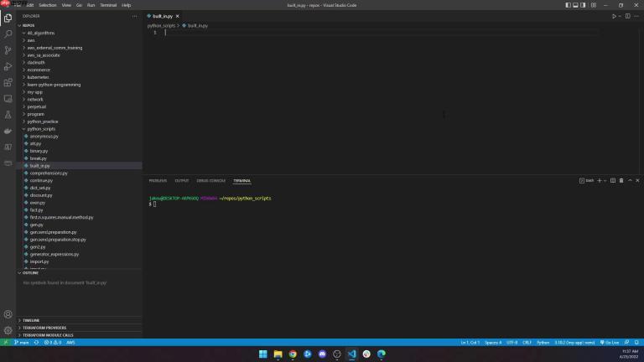Viewport: 644px width, 362px height.
Task: Open the Explorer view in activity bar
Action: (8, 18)
